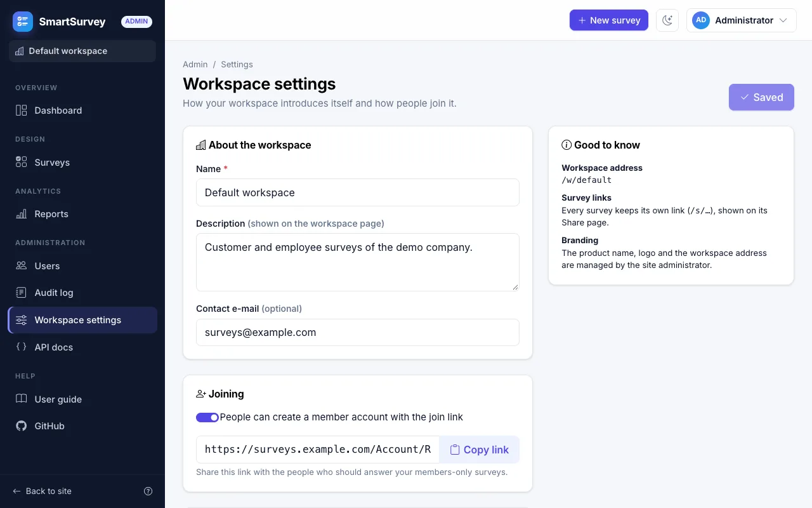Navigate to Reports section
Screen dimensions: 812x508
(82, 214)
